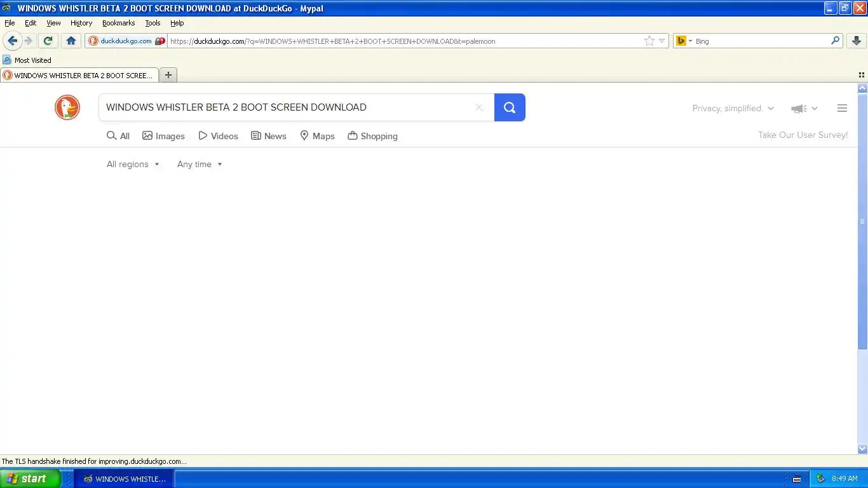Click the vertical scrollbar thumb

862,221
